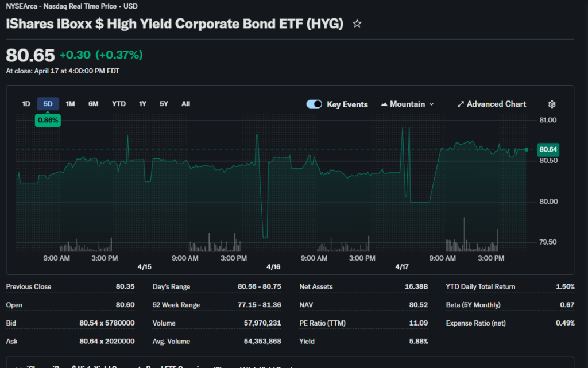Image resolution: width=588 pixels, height=368 pixels.
Task: Click the 0.86% performance badge
Action: [48, 121]
